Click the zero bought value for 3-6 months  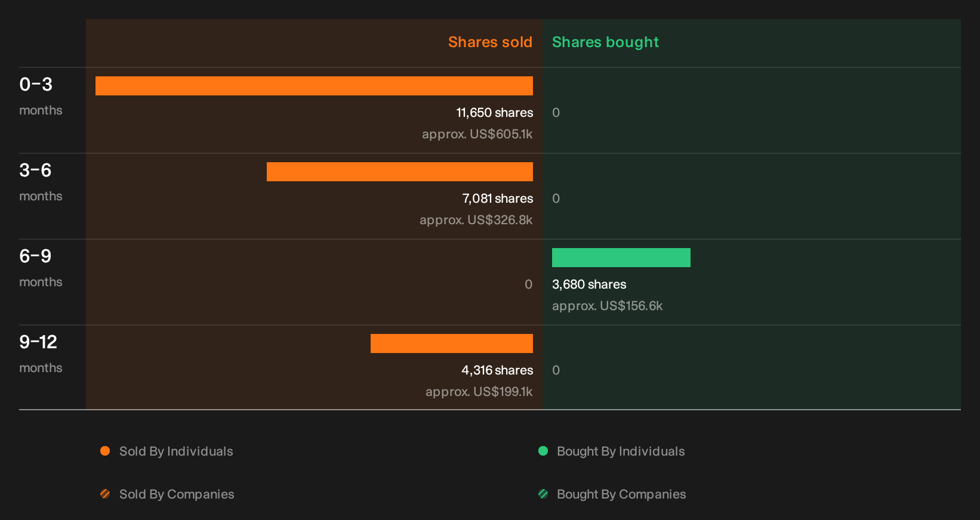coord(556,199)
